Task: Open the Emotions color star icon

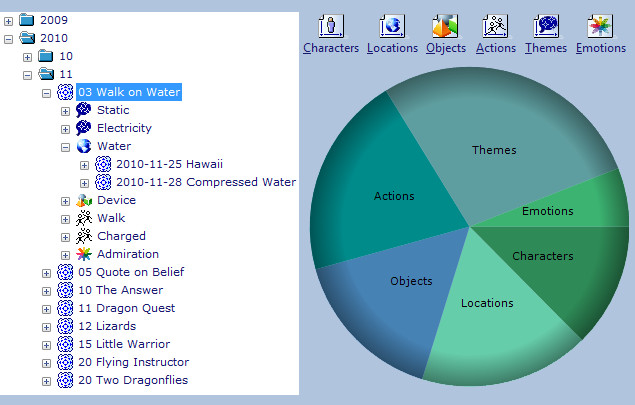Action: (600, 26)
